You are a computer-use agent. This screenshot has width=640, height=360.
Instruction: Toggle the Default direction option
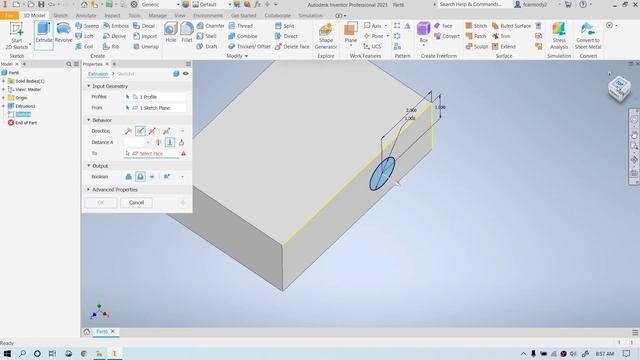tap(129, 131)
